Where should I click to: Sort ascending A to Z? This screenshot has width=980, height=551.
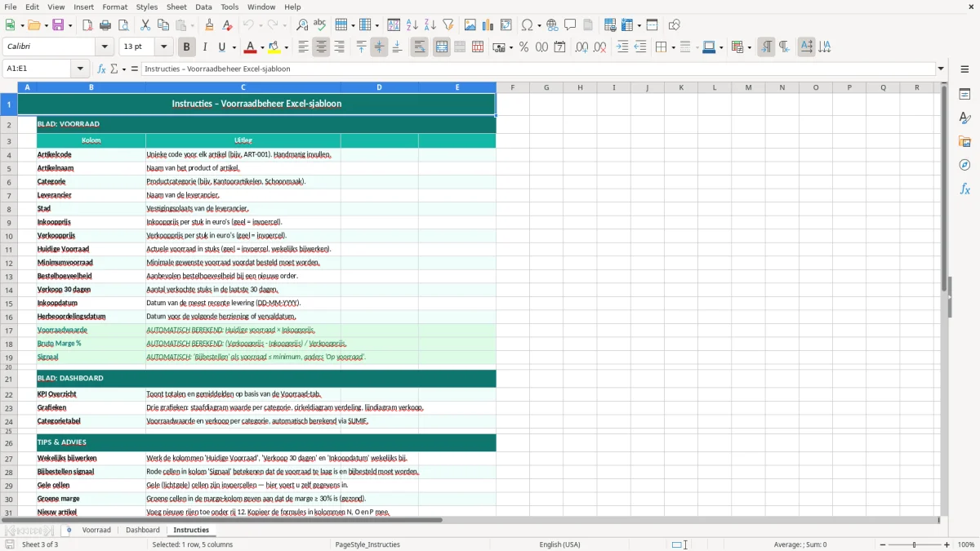[412, 25]
